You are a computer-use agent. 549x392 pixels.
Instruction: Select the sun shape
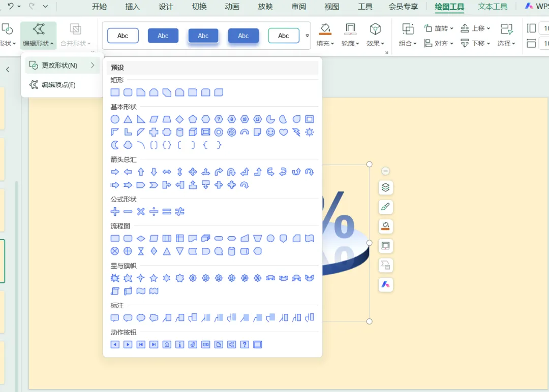tap(309, 132)
